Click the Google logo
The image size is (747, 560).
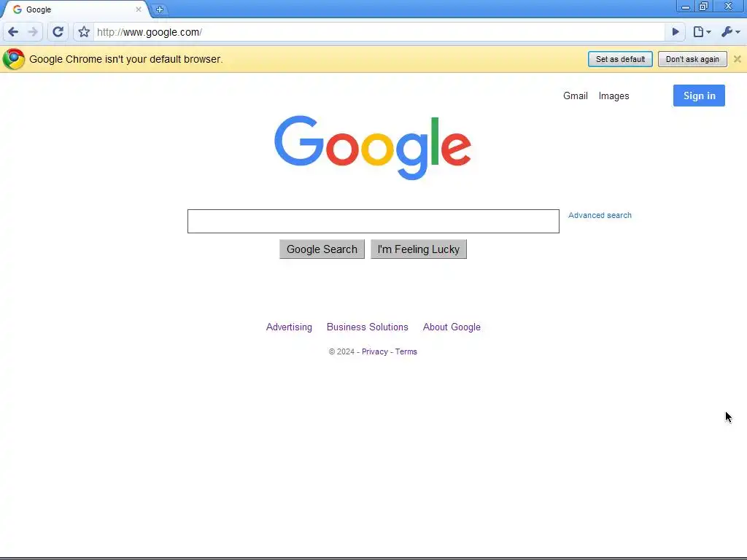point(373,147)
